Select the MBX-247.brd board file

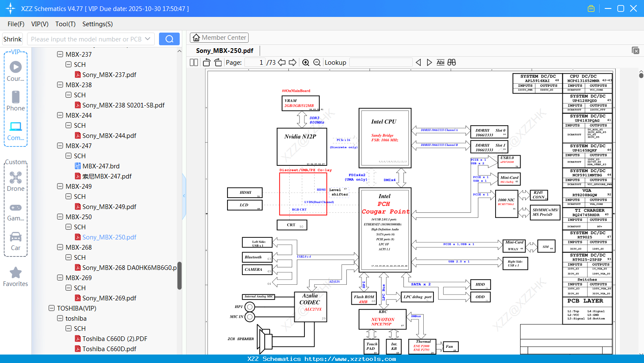pos(101,166)
